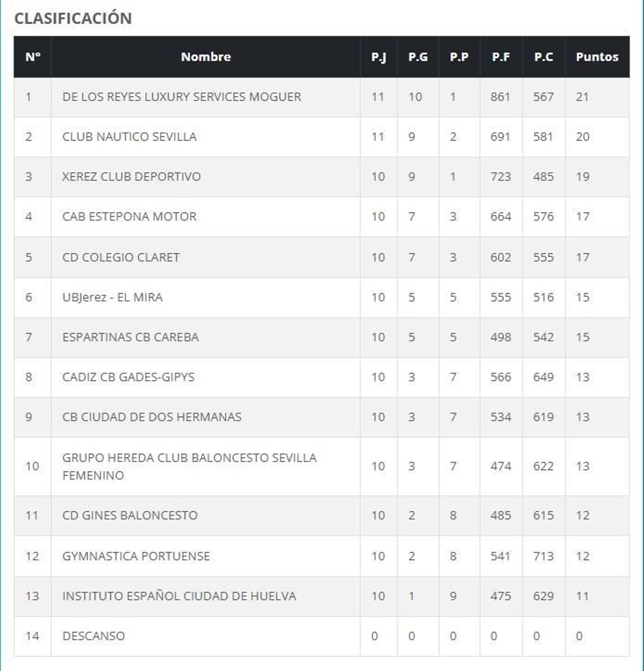Select GYMNASTICA PORTUENSE team row

click(x=136, y=556)
